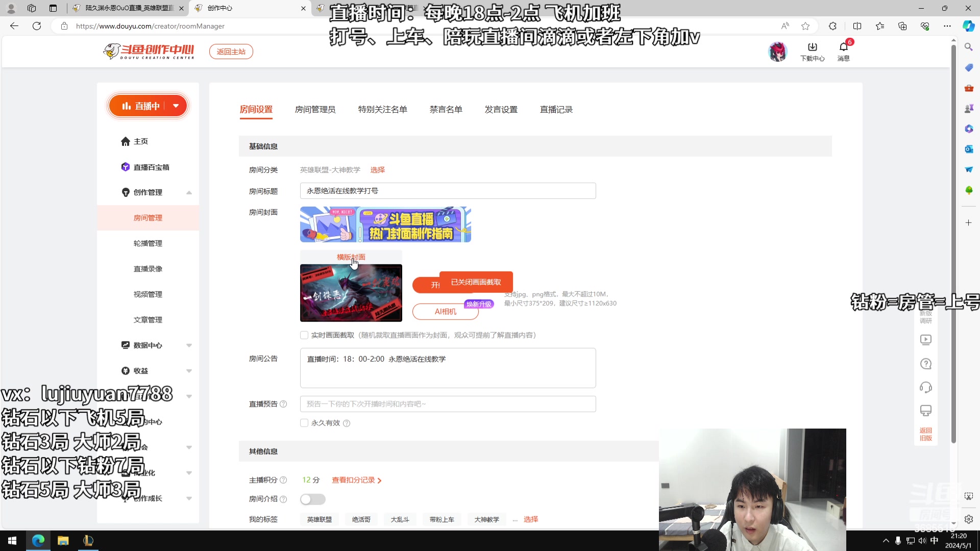This screenshot has width=980, height=551.
Task: Open Outlook icon in Edge sidebar
Action: pyautogui.click(x=968, y=149)
